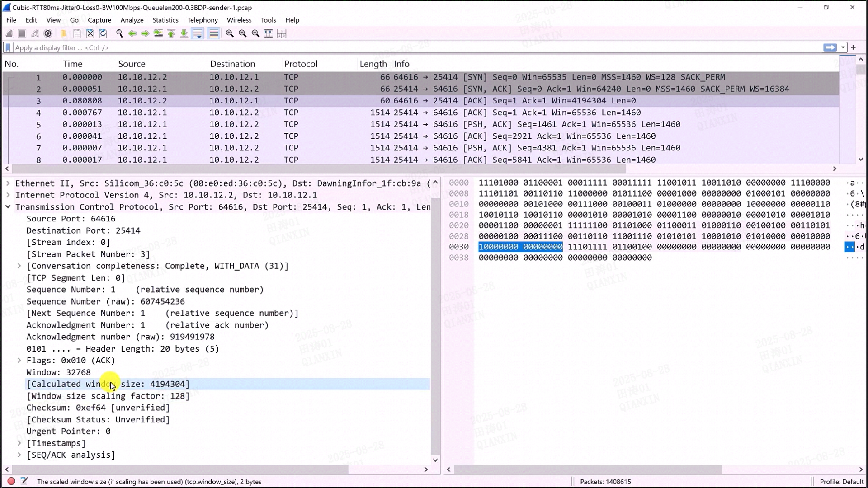This screenshot has width=868, height=488.
Task: Go to the first packet
Action: click(171, 33)
